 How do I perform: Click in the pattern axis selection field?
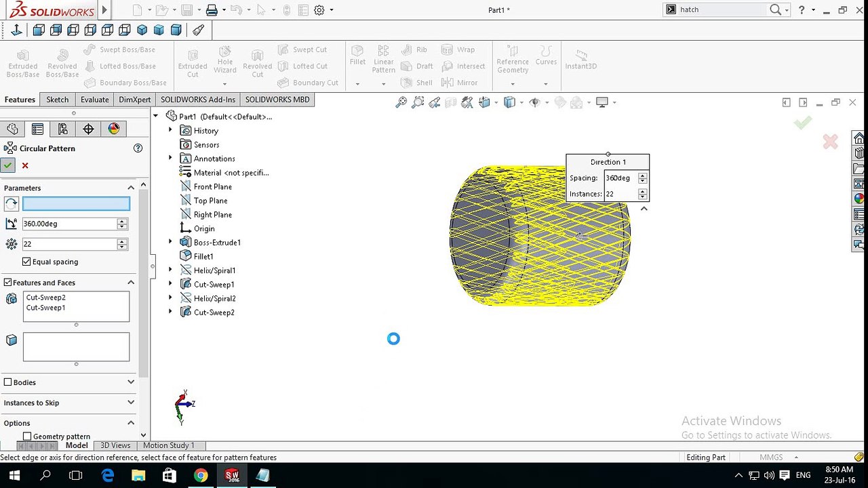tap(76, 203)
